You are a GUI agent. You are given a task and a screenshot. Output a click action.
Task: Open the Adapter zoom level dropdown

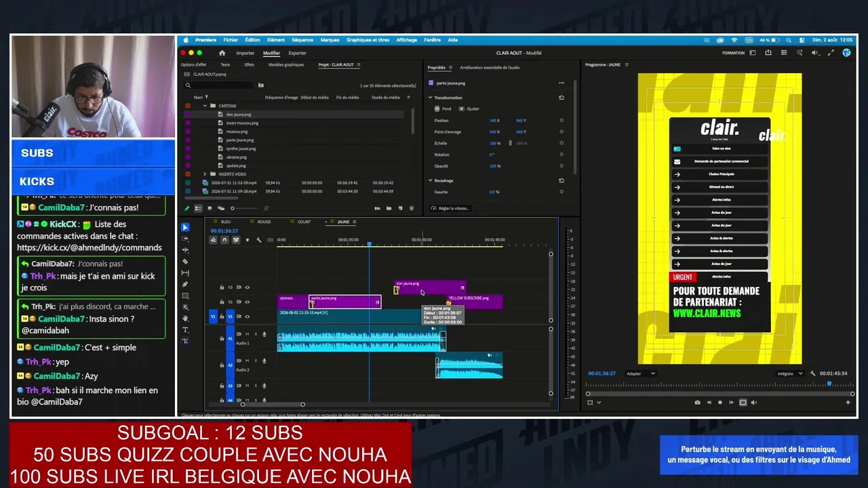641,373
